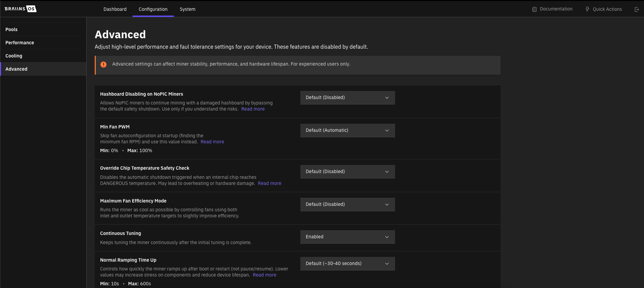Open Normal Ramping Time Up dropdown

pos(347,264)
